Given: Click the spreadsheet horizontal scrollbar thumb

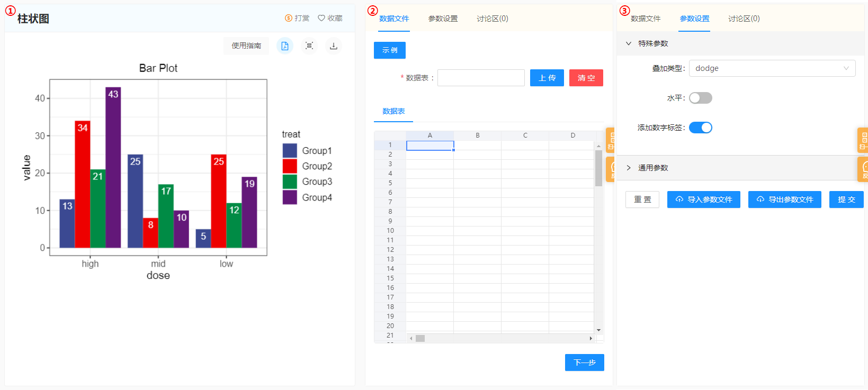Looking at the screenshot, I should point(420,338).
